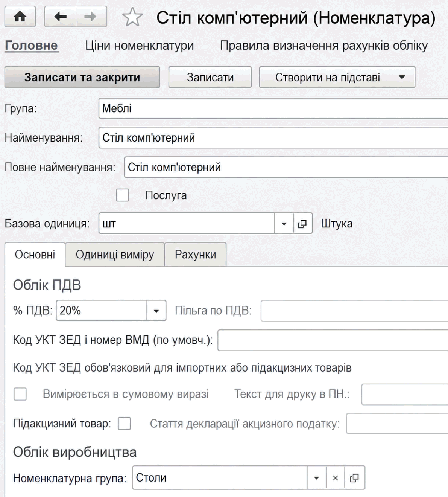
Task: Tick the Підакцизний товар checkbox
Action: click(x=124, y=424)
